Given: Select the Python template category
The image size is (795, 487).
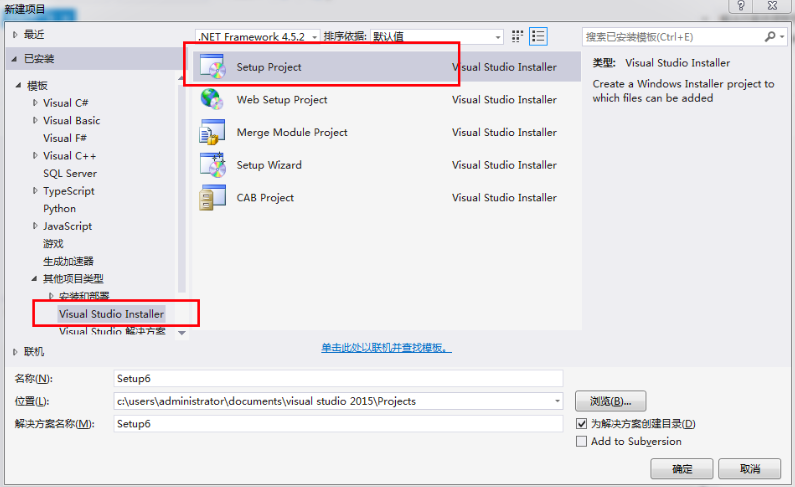Looking at the screenshot, I should [x=59, y=209].
